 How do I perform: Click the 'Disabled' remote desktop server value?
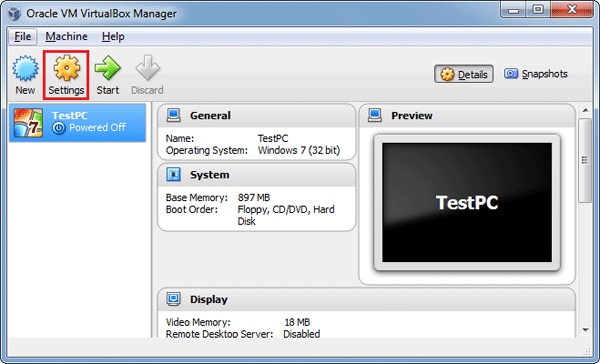pos(302,334)
